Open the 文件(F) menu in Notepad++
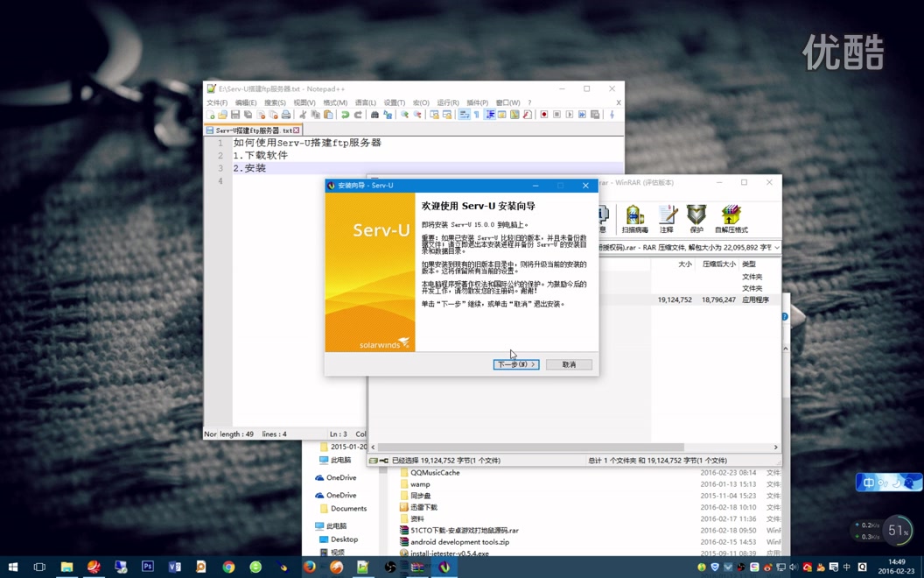The width and height of the screenshot is (924, 578). tap(217, 102)
